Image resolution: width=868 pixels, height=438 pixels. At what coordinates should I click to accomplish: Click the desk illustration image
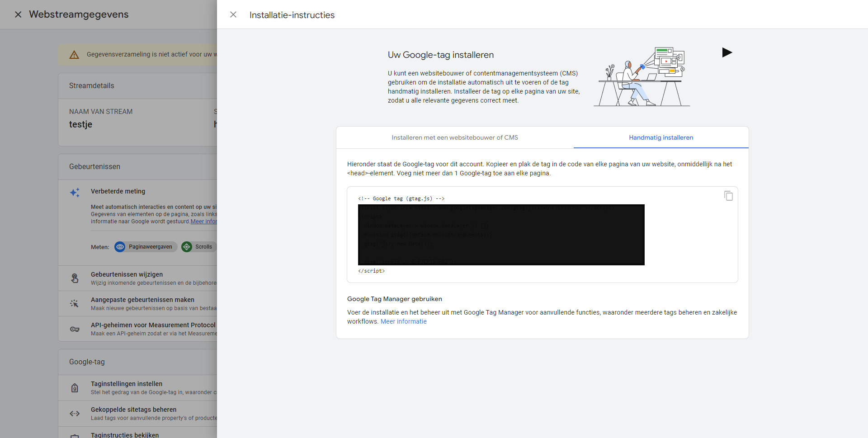point(642,76)
